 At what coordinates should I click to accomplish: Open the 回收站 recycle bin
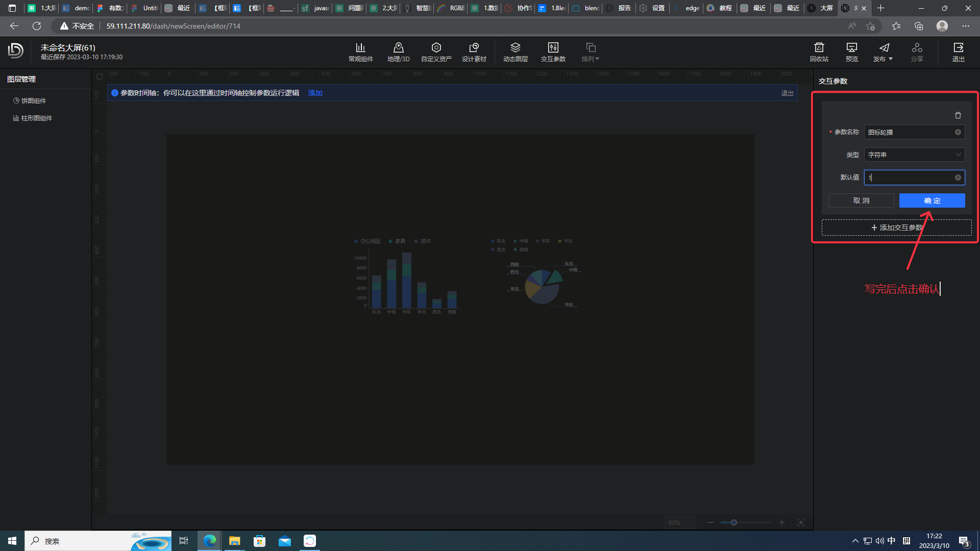click(819, 52)
